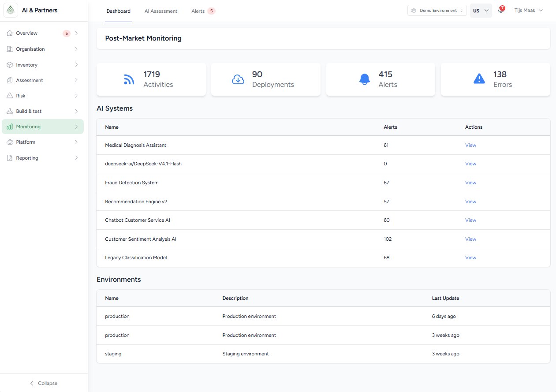Click the 138 Errors card
556x392 pixels.
[496, 79]
